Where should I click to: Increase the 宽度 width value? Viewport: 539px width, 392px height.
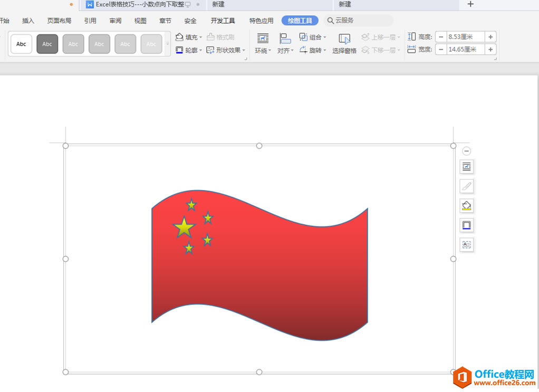pos(490,50)
